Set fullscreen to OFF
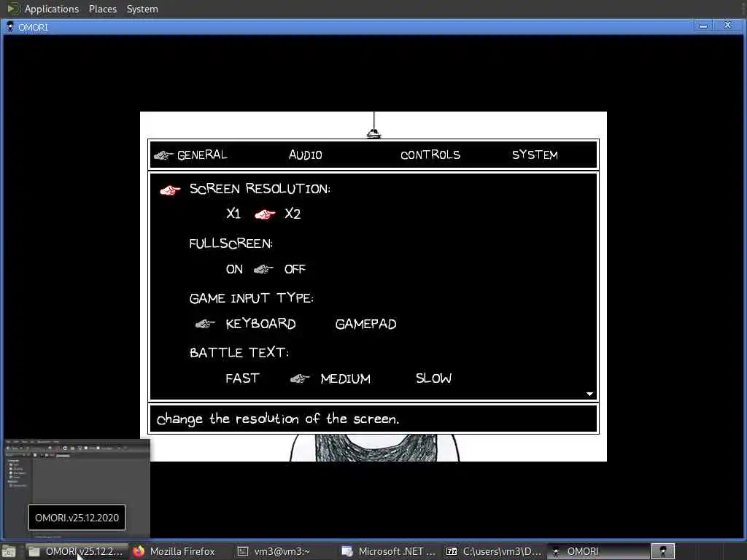 pos(295,269)
